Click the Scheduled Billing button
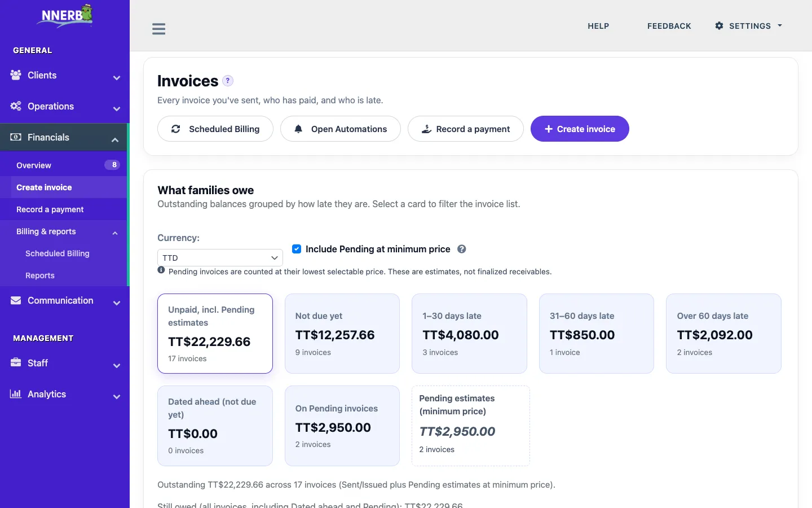 point(215,129)
